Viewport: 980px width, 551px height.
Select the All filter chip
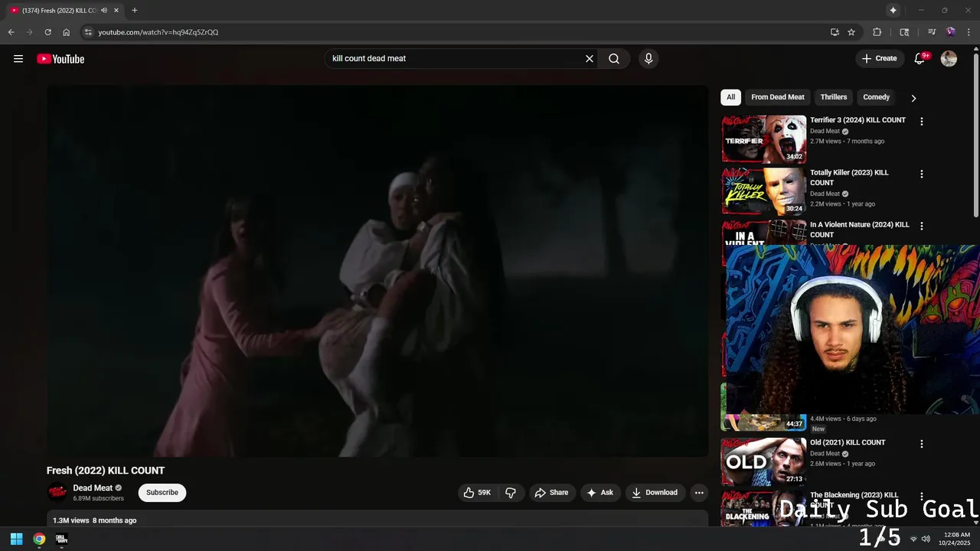tap(730, 97)
